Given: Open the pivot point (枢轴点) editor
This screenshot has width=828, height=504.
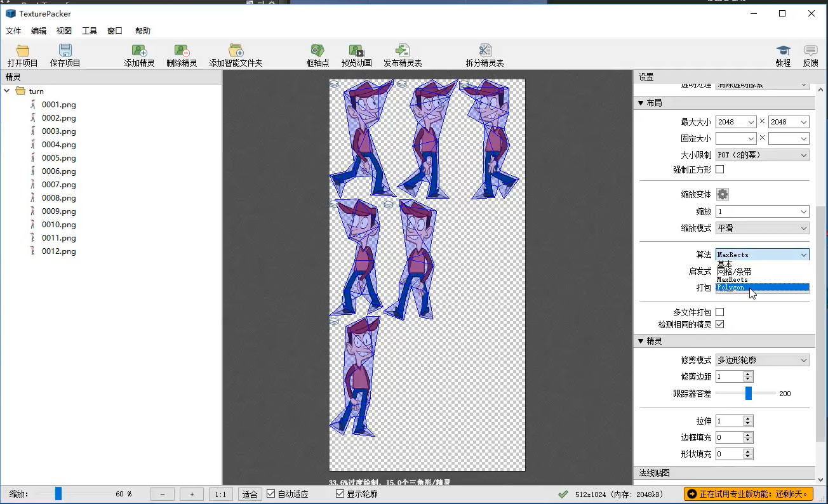Looking at the screenshot, I should coord(317,54).
